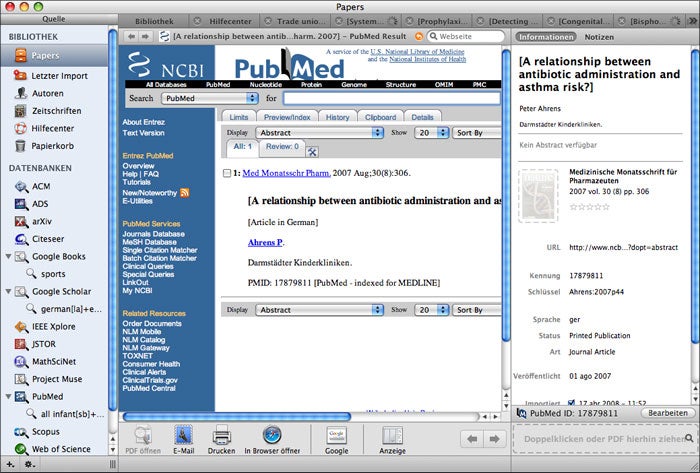Open the gear action menu
The width and height of the screenshot is (700, 473).
click(x=29, y=465)
